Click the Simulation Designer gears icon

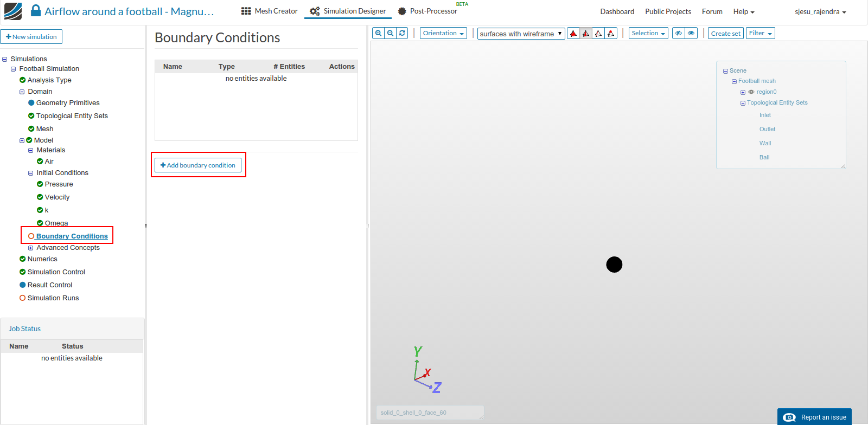point(315,11)
